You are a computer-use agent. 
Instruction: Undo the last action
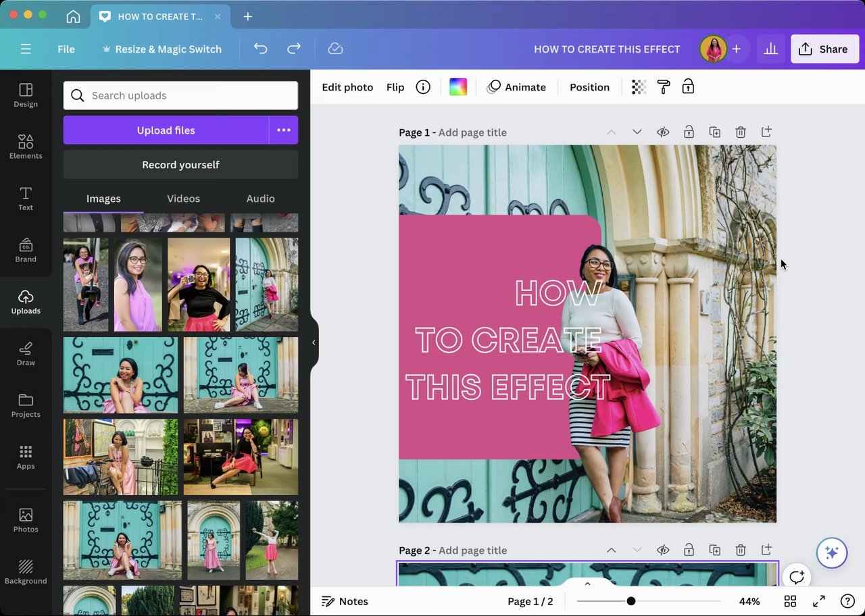coord(261,49)
